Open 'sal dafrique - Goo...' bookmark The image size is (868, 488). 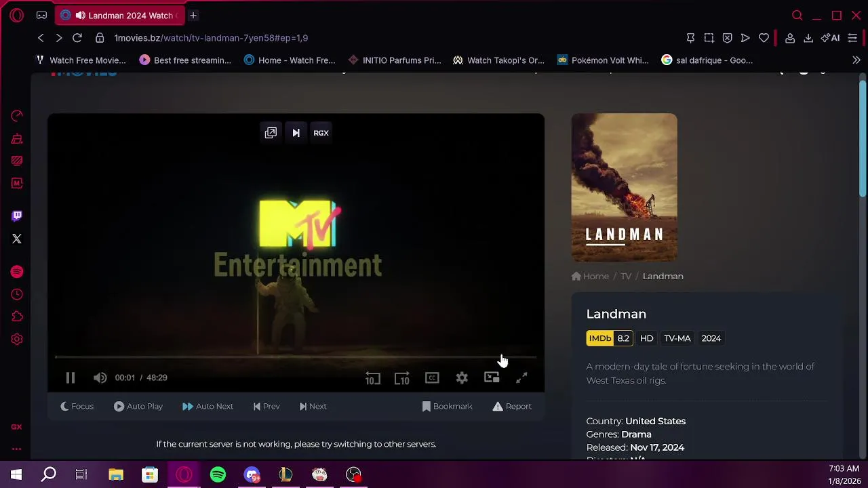pyautogui.click(x=707, y=60)
